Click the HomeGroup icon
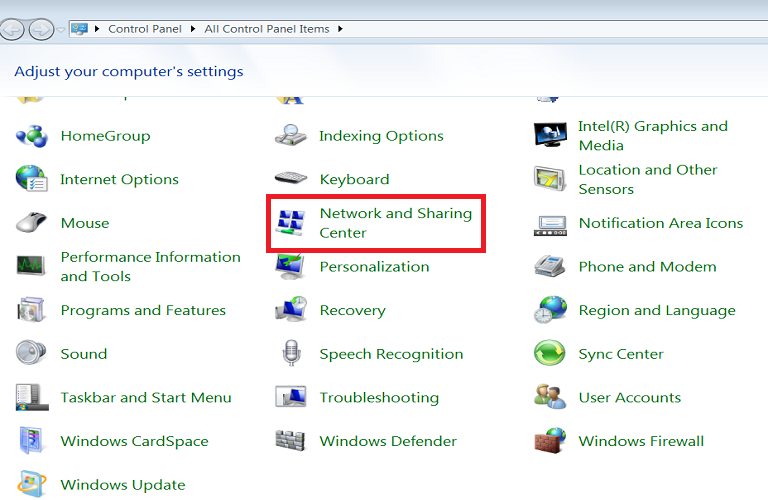This screenshot has height=500, width=768. 32,136
